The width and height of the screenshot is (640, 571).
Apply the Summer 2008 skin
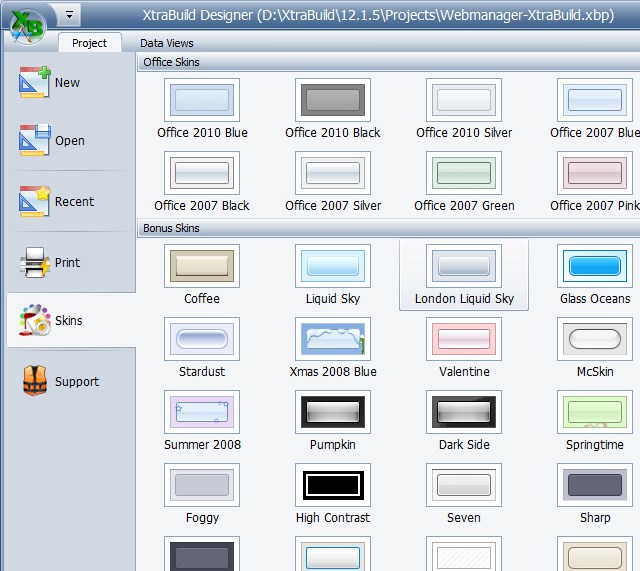pos(202,421)
